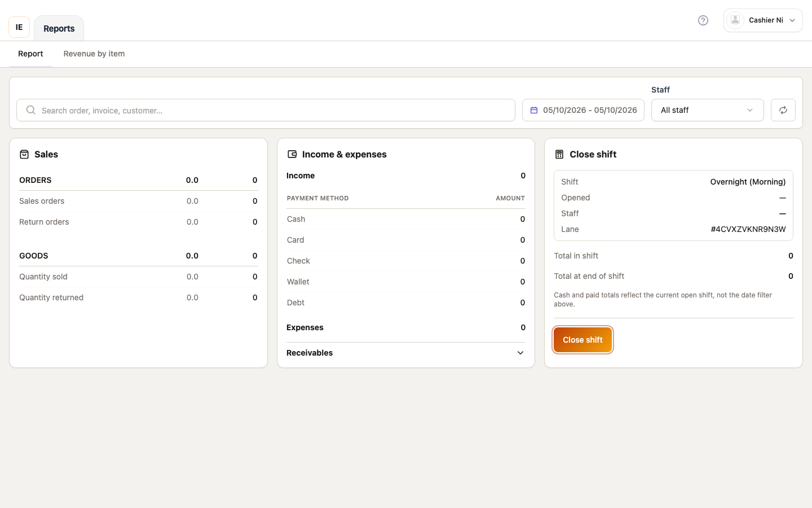Click the Close shift calculator icon
The height and width of the screenshot is (508, 812).
(x=559, y=154)
